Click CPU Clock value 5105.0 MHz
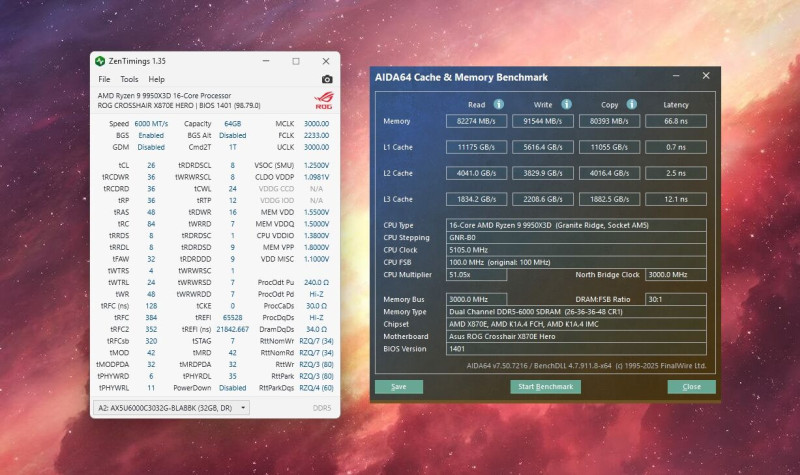 (576, 249)
